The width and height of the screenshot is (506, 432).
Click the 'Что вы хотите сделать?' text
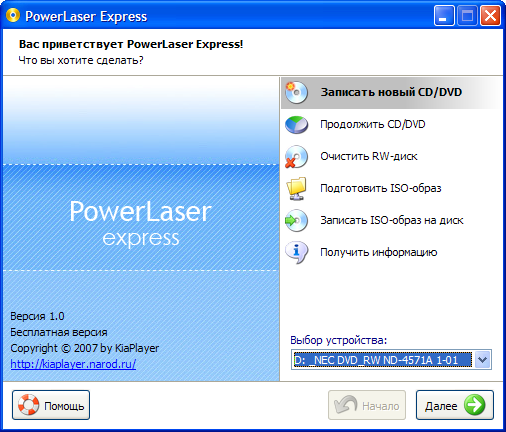(81, 60)
